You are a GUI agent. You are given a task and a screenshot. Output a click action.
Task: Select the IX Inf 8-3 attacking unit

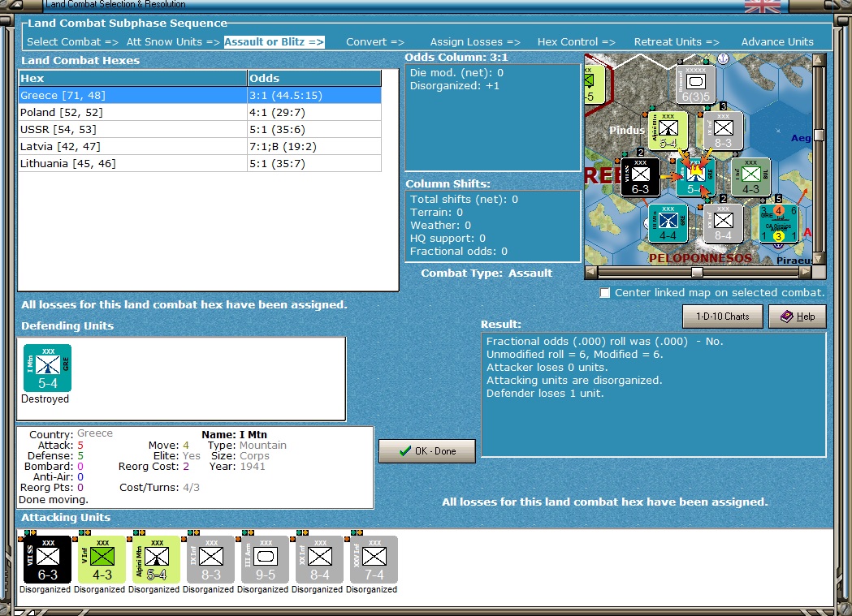(211, 559)
